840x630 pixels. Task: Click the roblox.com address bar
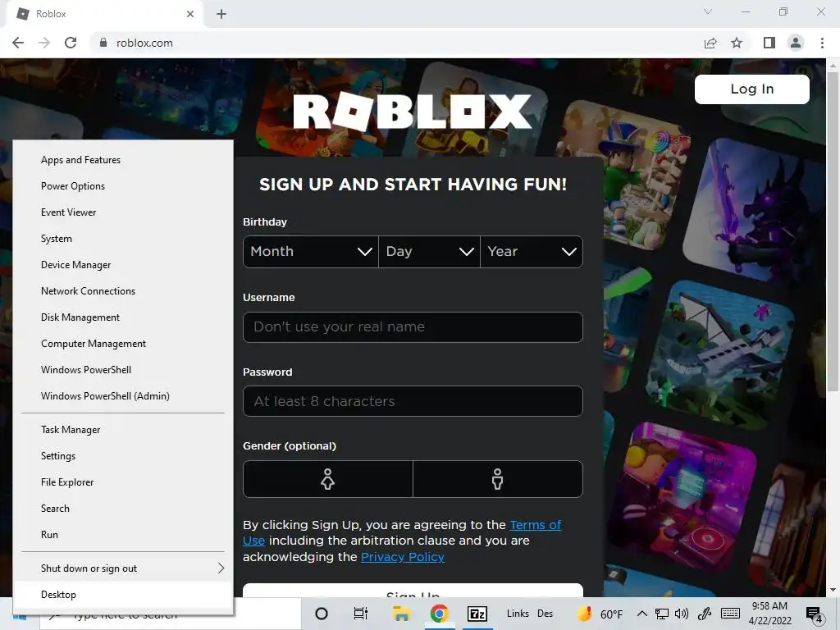[396, 43]
